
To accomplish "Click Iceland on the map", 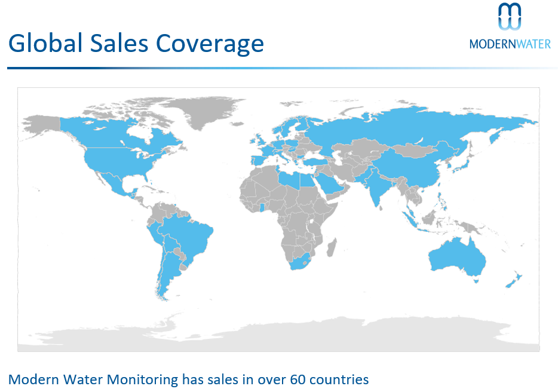I will pyautogui.click(x=237, y=124).
